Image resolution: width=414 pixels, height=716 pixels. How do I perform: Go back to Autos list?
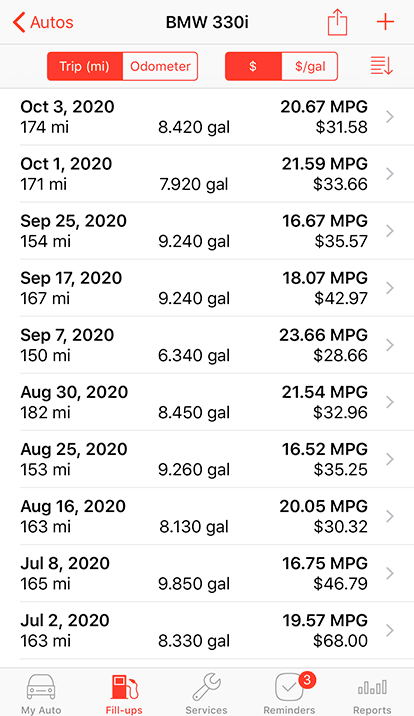pos(43,22)
